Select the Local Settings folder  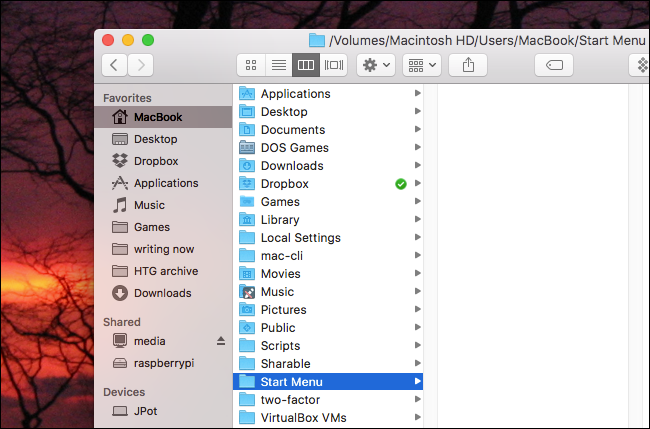pyautogui.click(x=328, y=238)
